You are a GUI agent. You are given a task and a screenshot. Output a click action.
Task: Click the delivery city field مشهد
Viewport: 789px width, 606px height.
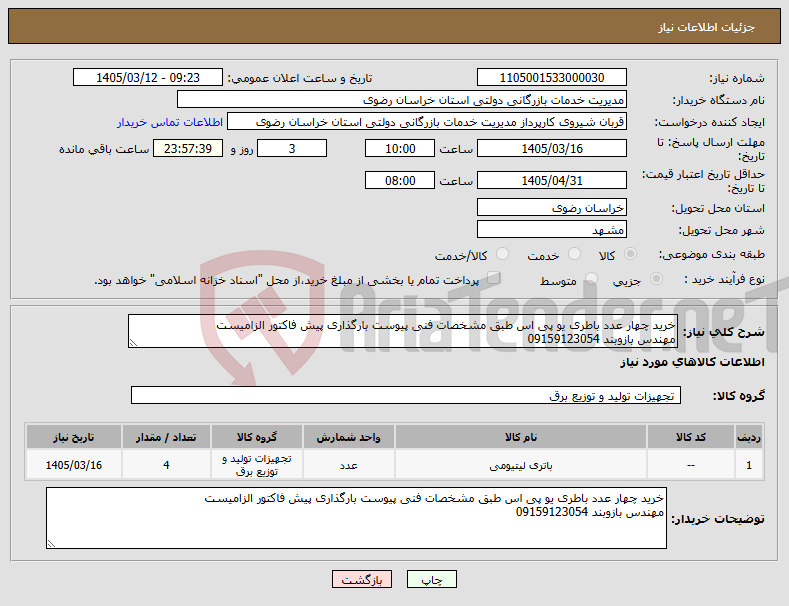click(551, 230)
